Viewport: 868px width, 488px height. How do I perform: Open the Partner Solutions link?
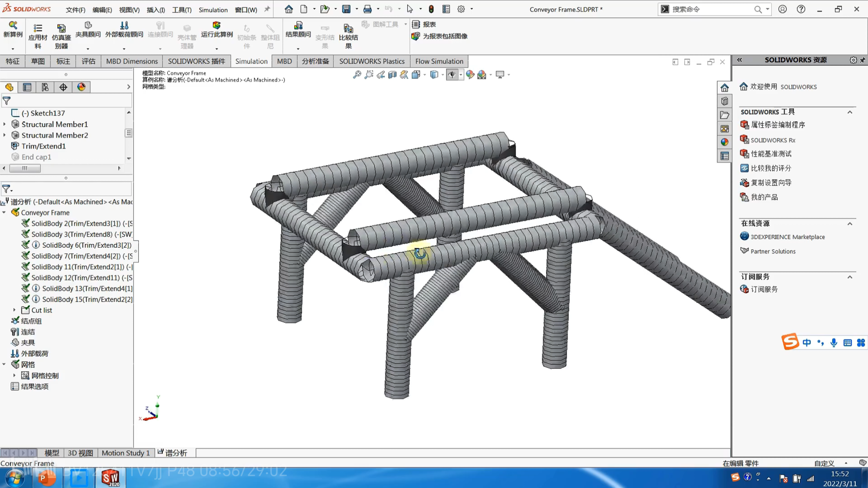click(x=773, y=251)
